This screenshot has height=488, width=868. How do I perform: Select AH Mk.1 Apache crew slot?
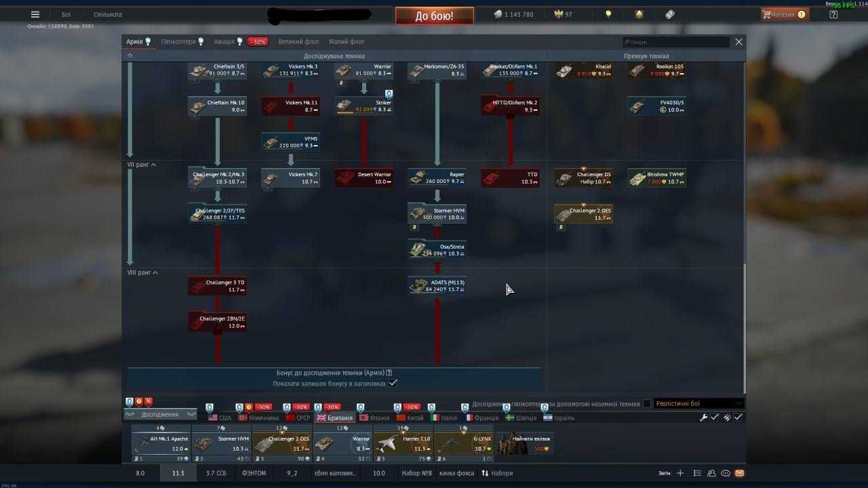pos(161,444)
